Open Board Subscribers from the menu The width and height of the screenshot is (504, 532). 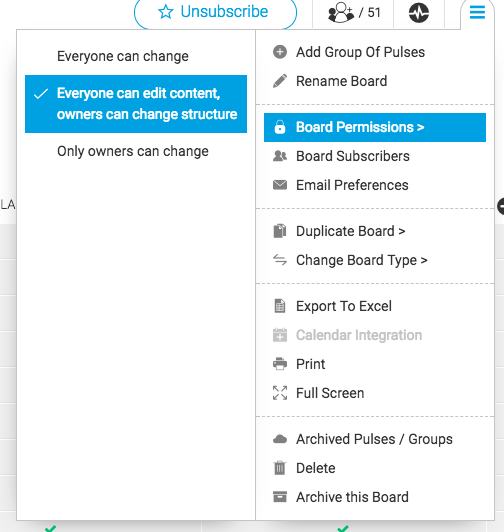pyautogui.click(x=375, y=156)
